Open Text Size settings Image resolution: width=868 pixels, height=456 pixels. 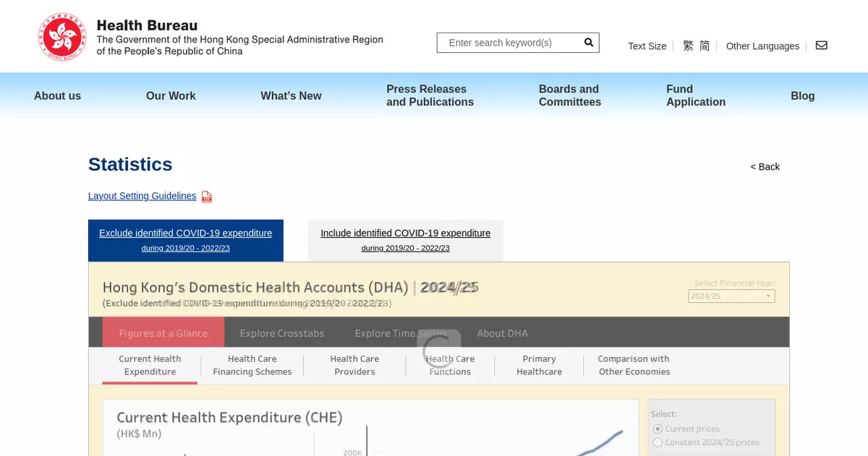647,46
